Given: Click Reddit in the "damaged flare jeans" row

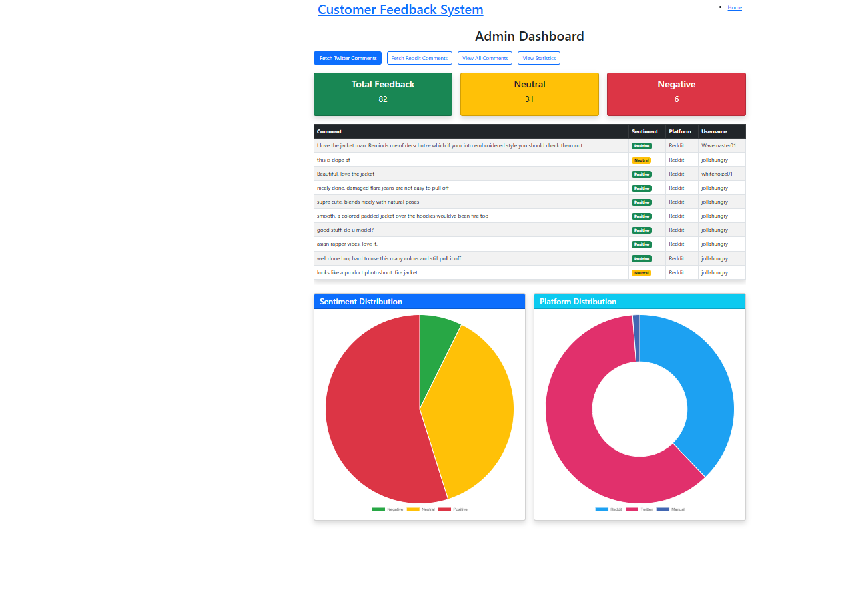Looking at the screenshot, I should (x=677, y=188).
